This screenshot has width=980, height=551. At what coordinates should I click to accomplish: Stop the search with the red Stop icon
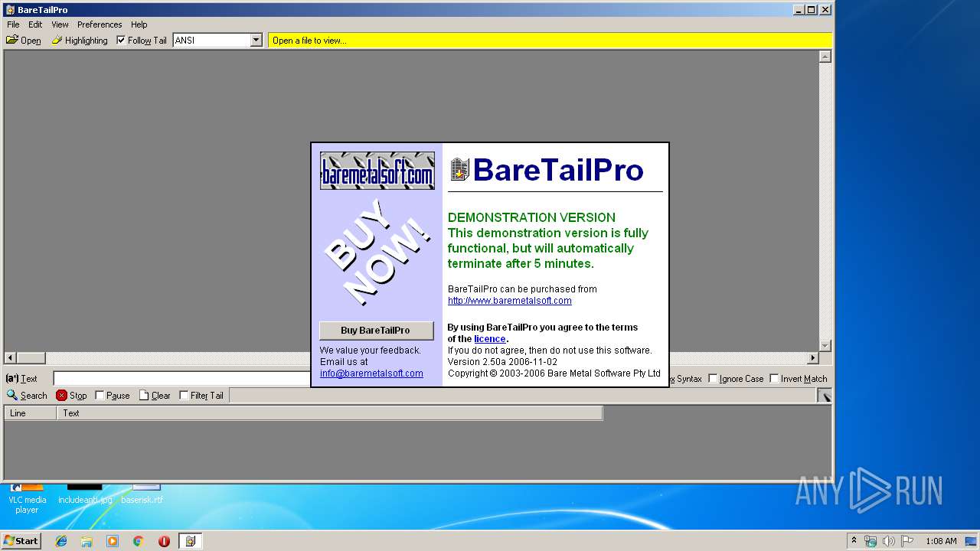coord(61,396)
